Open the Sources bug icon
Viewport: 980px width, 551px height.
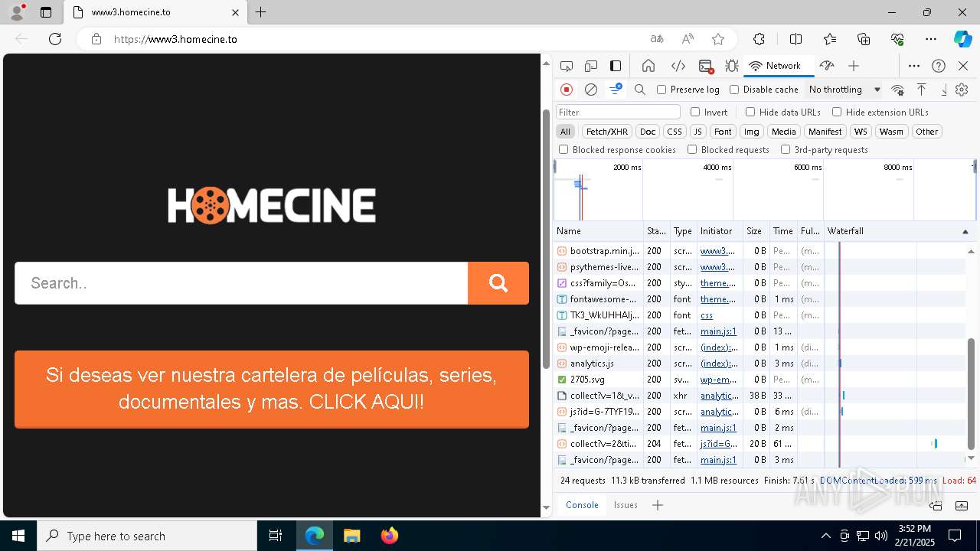click(x=732, y=66)
